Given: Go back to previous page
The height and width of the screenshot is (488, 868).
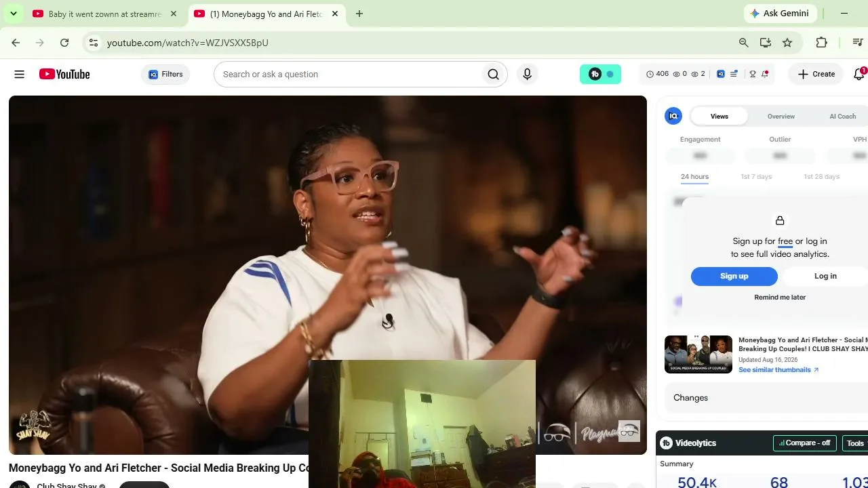Looking at the screenshot, I should [16, 43].
